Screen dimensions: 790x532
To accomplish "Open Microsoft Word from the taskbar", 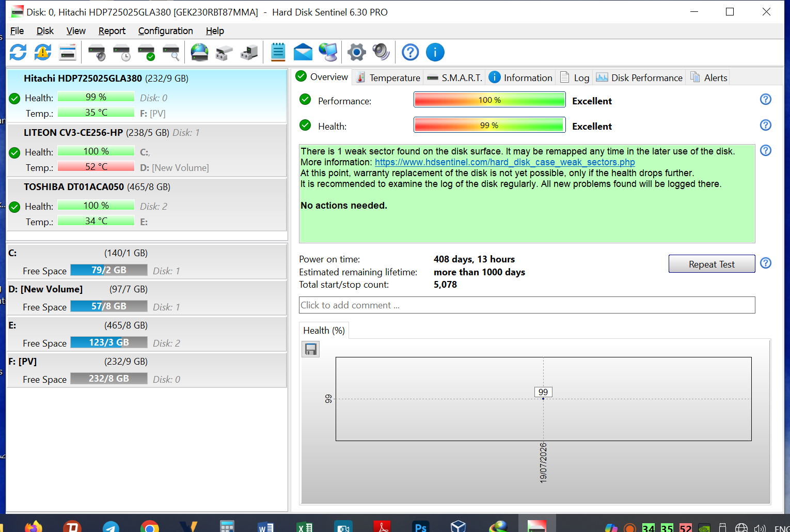I will point(266,526).
